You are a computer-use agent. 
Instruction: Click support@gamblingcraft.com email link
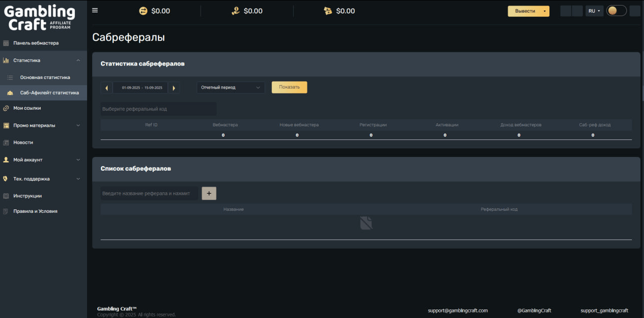tap(457, 310)
